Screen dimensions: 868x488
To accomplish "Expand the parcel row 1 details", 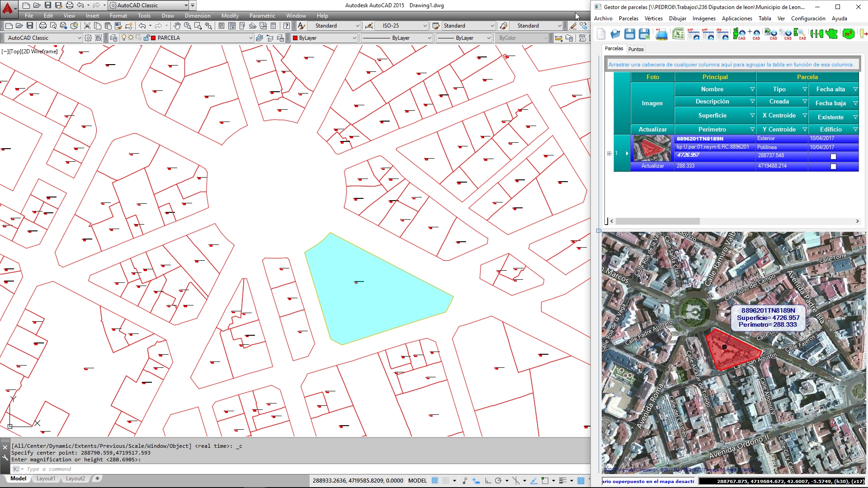I will tap(609, 153).
